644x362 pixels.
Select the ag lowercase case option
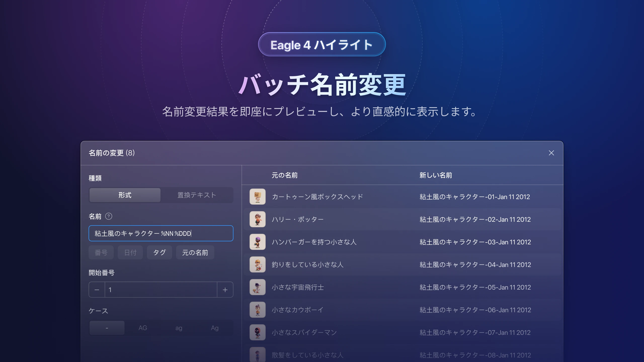coord(179,328)
